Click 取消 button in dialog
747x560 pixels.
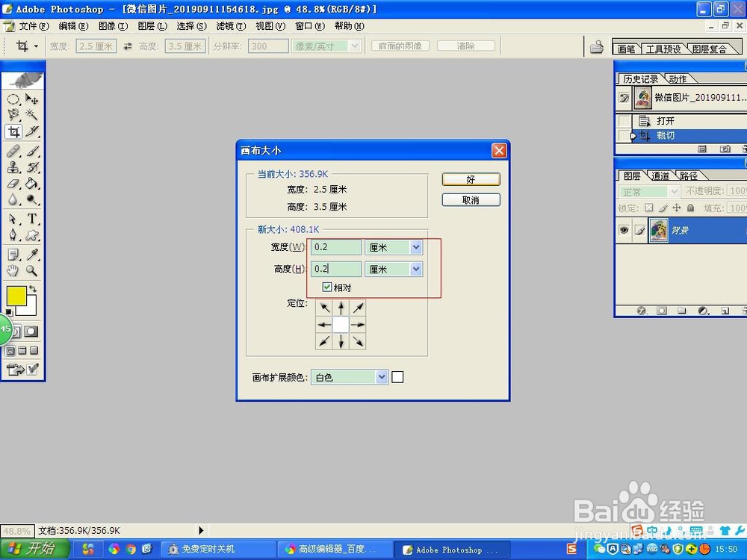[x=471, y=200]
